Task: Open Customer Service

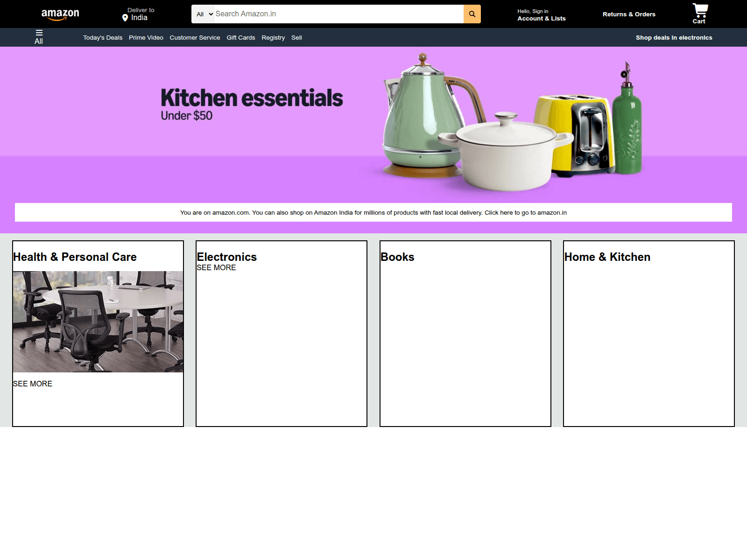Action: point(195,38)
